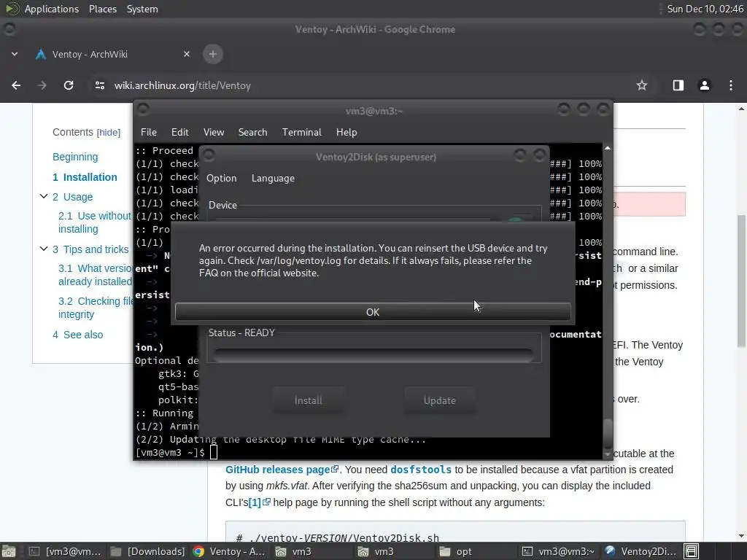Jump to 4 See also in the contents
This screenshot has height=560, width=747.
click(x=77, y=335)
